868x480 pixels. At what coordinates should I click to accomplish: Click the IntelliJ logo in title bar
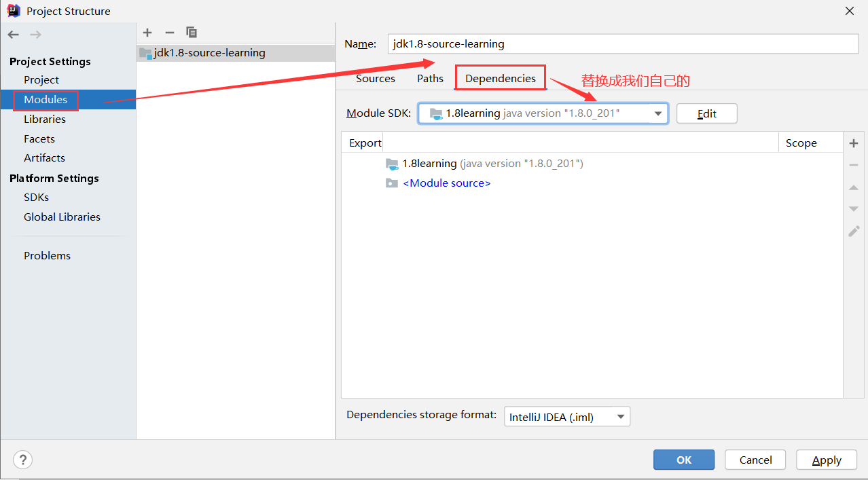pyautogui.click(x=14, y=11)
